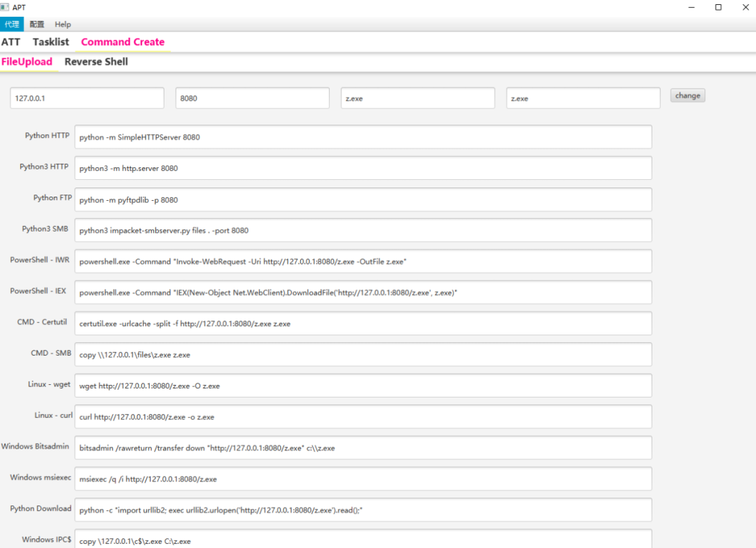The width and height of the screenshot is (756, 548).
Task: Click the 'Linux - curl' label
Action: [53, 415]
